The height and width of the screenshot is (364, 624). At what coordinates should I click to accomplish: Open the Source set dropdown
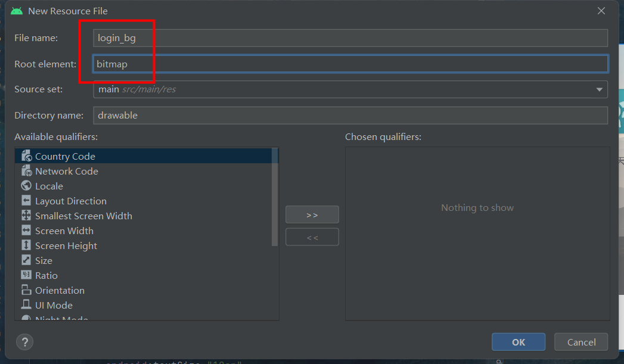coord(600,89)
